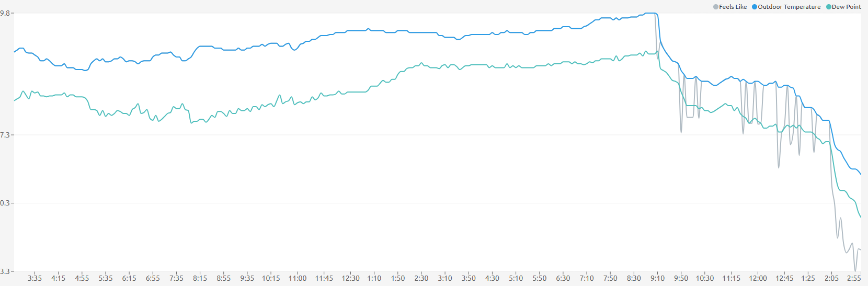This screenshot has height=286, width=868.
Task: Click the teal Dew Point legend dot
Action: tap(829, 7)
